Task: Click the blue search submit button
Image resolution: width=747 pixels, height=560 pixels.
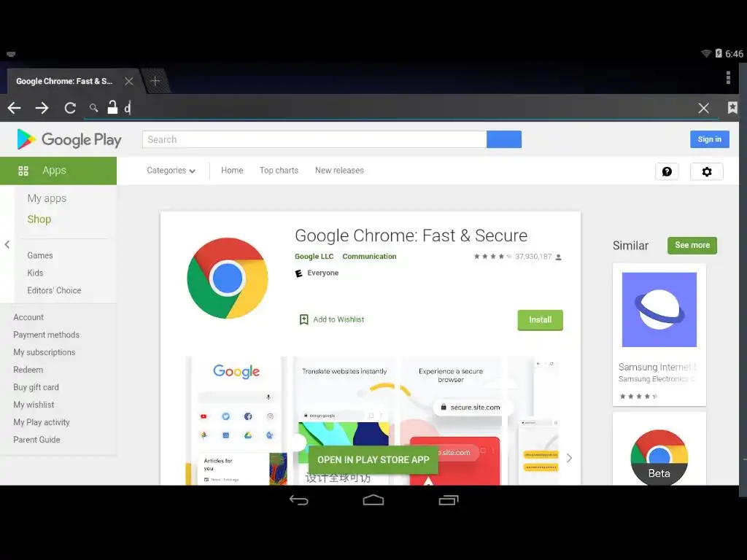Action: pos(504,139)
